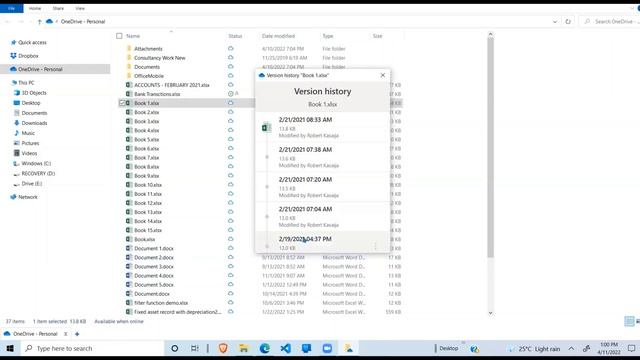This screenshot has width=640, height=360.
Task: Close the Version history dialog
Action: tap(382, 75)
